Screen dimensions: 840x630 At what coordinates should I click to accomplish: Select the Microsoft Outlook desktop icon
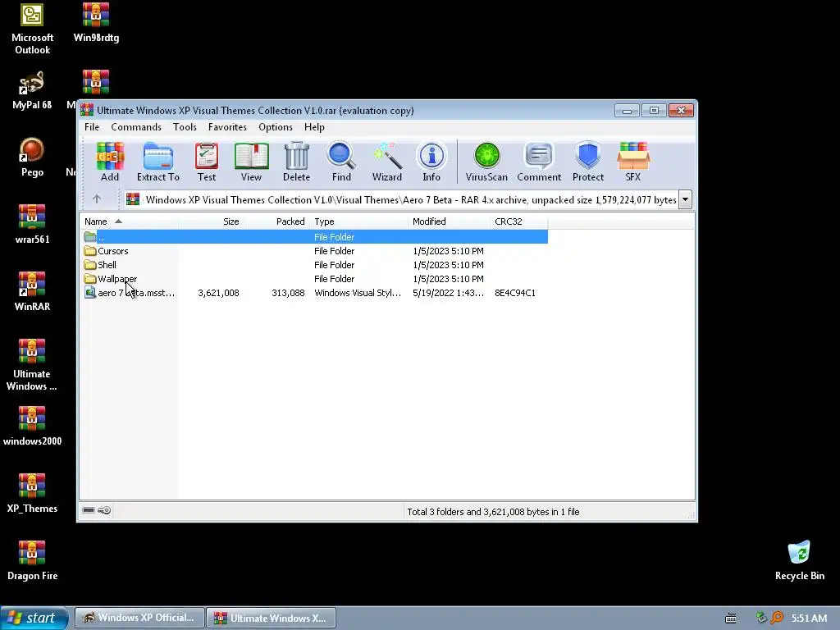pos(32,29)
